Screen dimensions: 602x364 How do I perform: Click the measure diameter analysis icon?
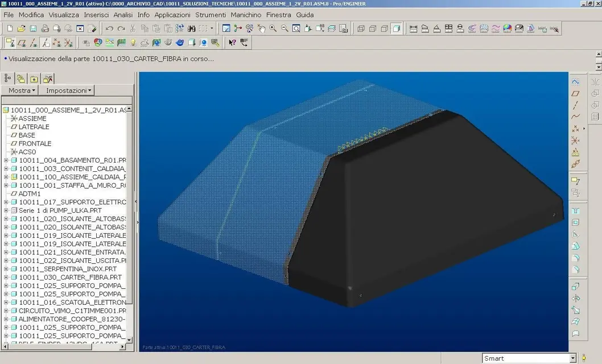point(460,28)
